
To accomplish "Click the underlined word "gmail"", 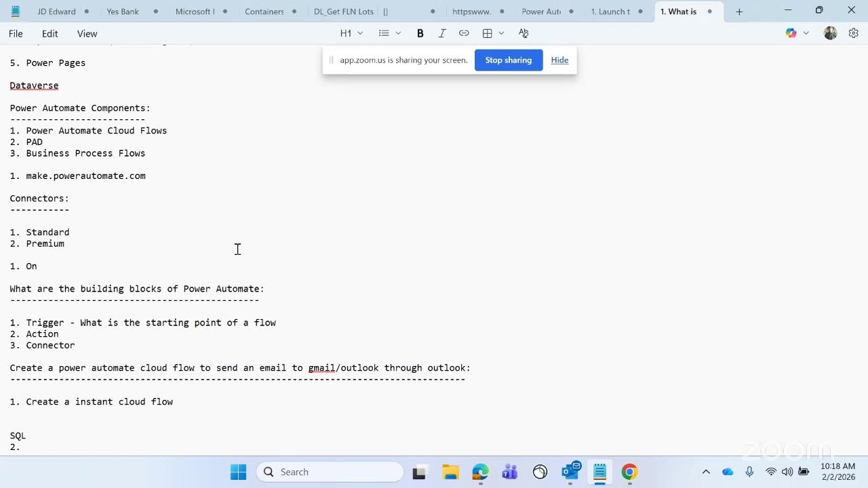I will point(321,368).
